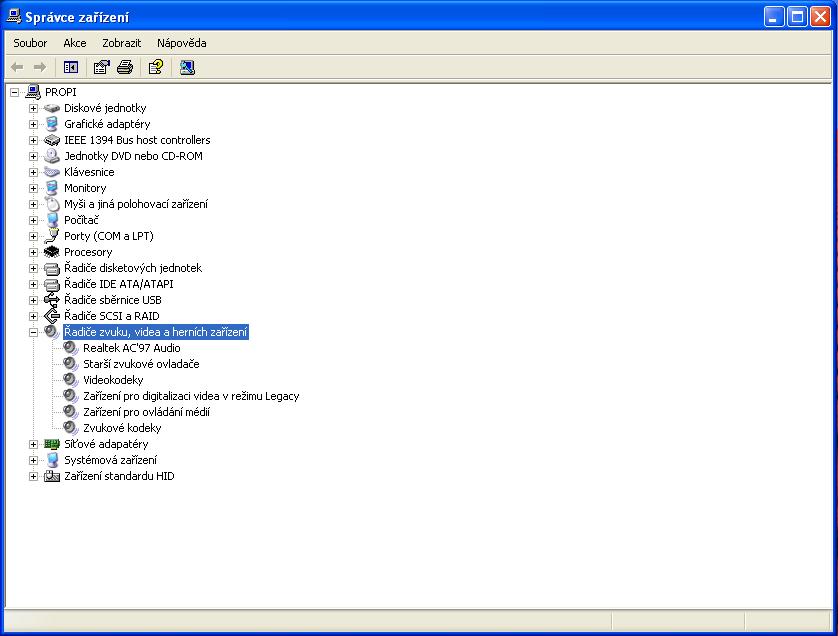The height and width of the screenshot is (636, 838).
Task: Expand Klávesnice node
Action: [33, 173]
